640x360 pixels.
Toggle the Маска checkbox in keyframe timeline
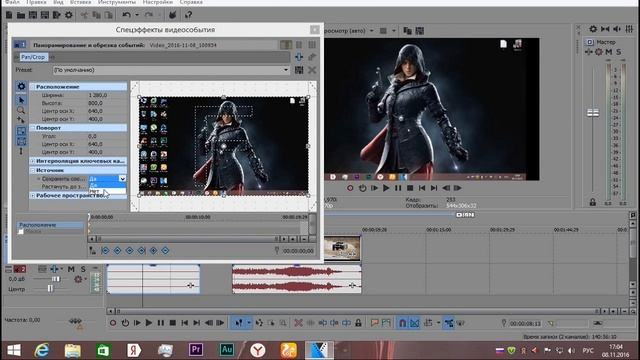coord(21,231)
